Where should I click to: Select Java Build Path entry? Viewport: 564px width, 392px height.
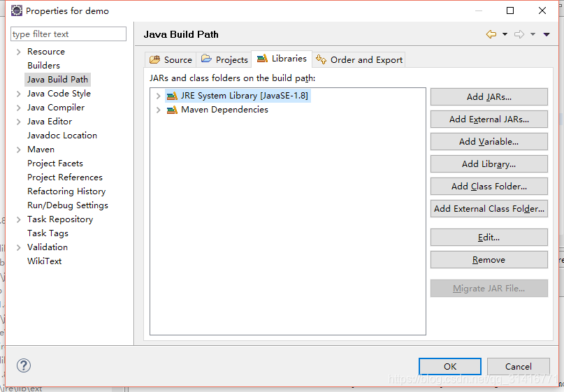57,80
